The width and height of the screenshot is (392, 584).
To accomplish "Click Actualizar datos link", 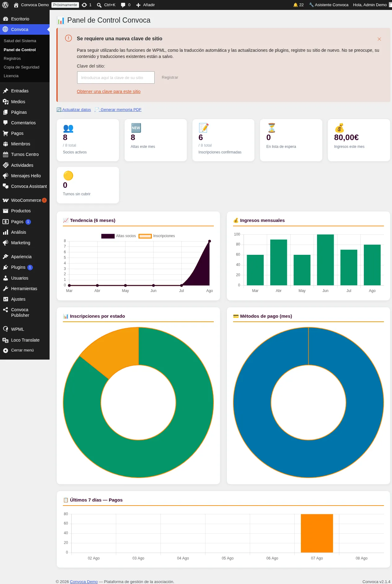I will pyautogui.click(x=74, y=110).
